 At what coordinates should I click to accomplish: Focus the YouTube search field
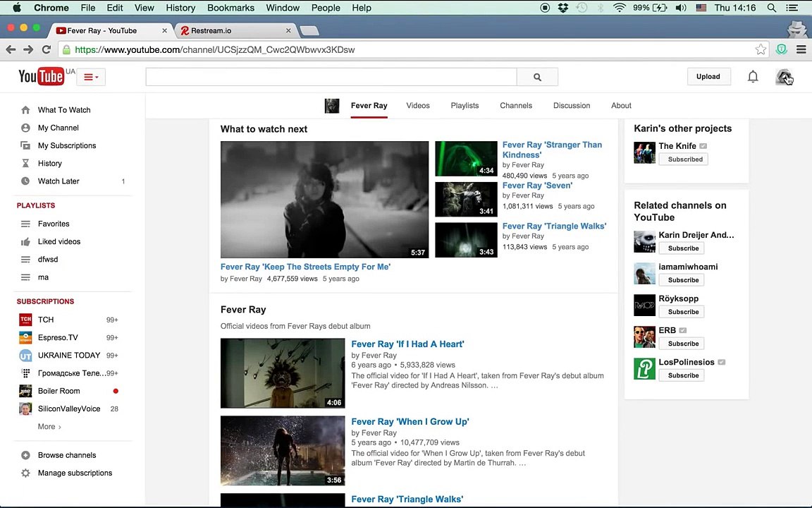tap(331, 77)
